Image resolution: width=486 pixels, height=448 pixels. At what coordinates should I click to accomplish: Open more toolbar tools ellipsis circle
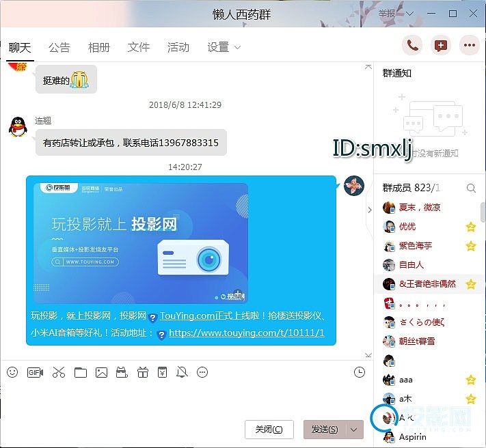(202, 372)
